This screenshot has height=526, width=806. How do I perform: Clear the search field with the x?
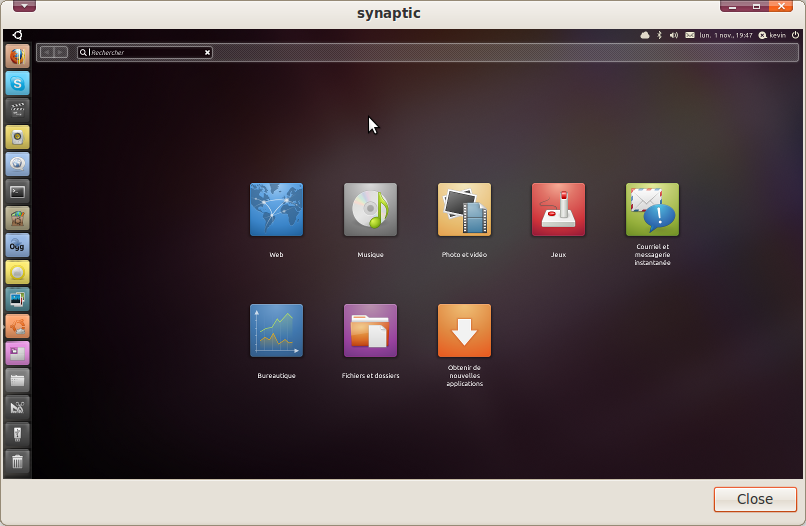coord(207,52)
